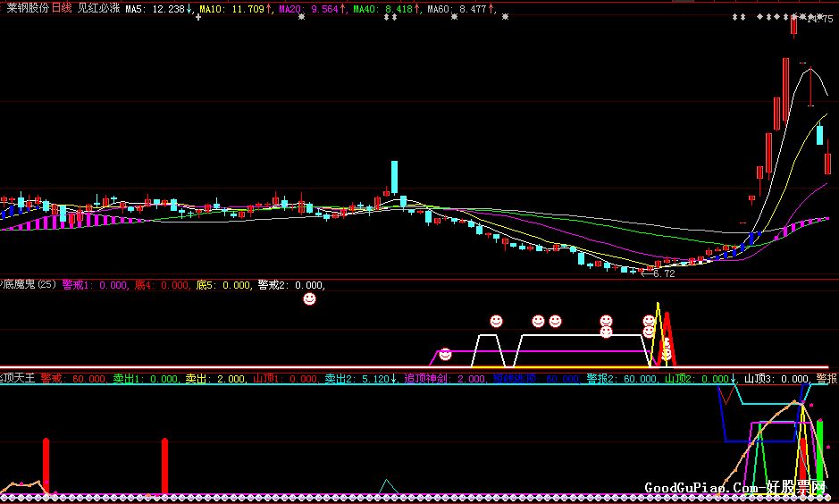The height and width of the screenshot is (504, 839).
Task: Select the 警戒1: 0.000 readout
Action: (x=95, y=285)
